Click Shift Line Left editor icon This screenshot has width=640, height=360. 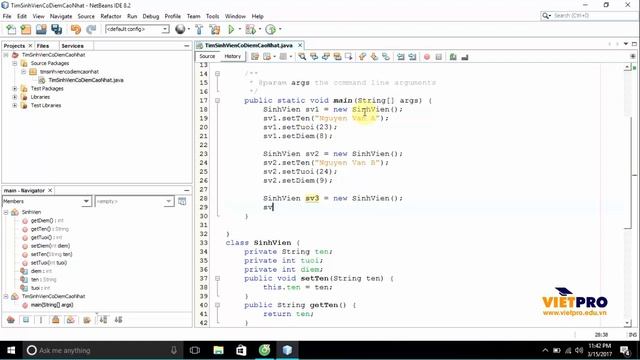400,57
